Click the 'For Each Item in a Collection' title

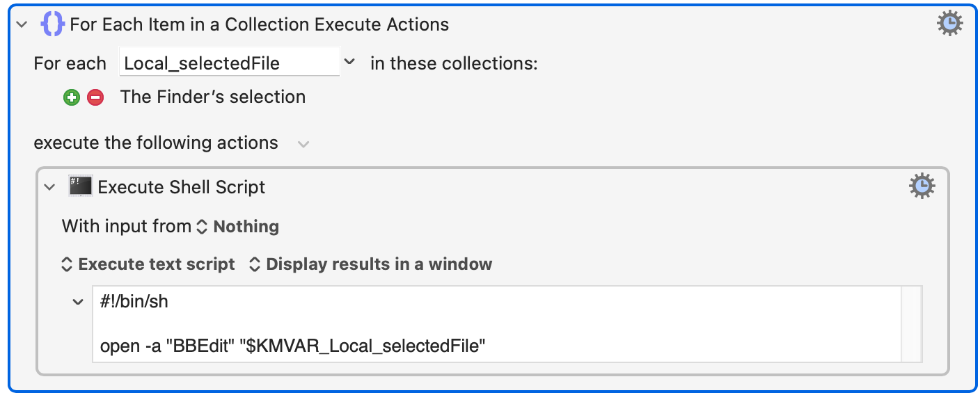(260, 25)
